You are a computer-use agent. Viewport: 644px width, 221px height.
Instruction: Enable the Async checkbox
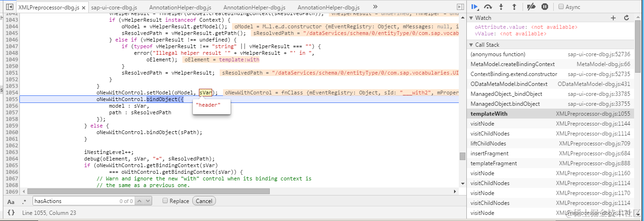click(x=561, y=7)
